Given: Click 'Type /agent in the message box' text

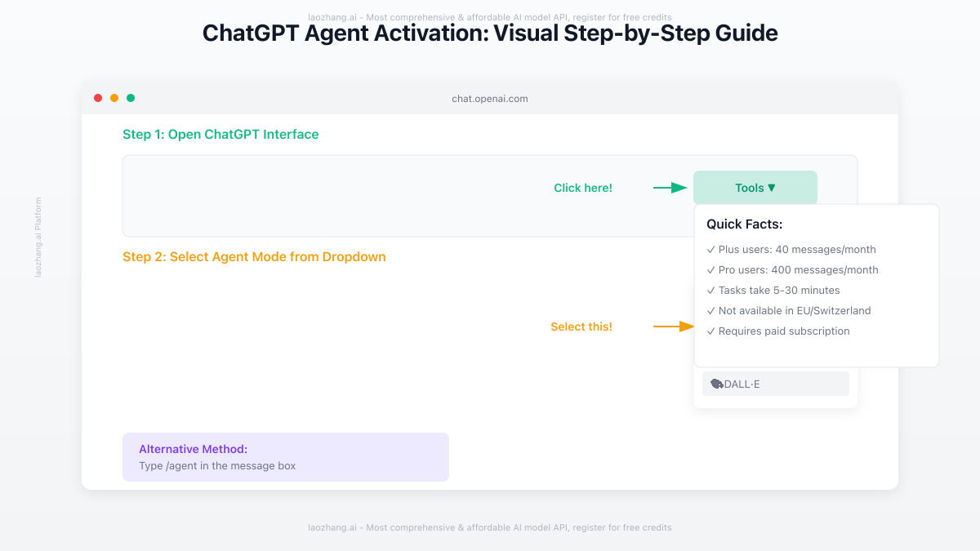Looking at the screenshot, I should 217,466.
